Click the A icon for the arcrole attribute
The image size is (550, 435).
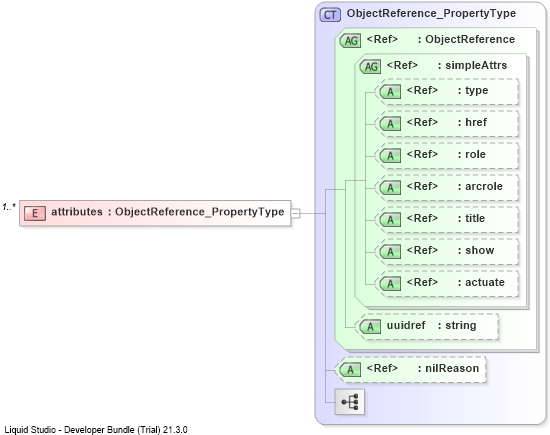coord(390,188)
